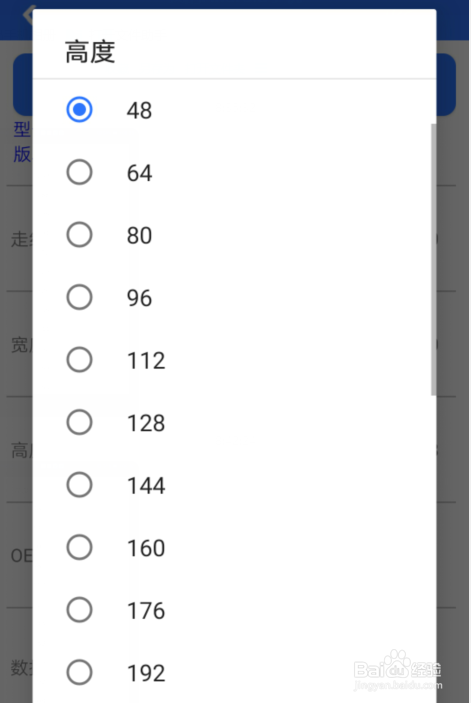Select the 192 radio button
This screenshot has height=703, width=471.
click(79, 672)
